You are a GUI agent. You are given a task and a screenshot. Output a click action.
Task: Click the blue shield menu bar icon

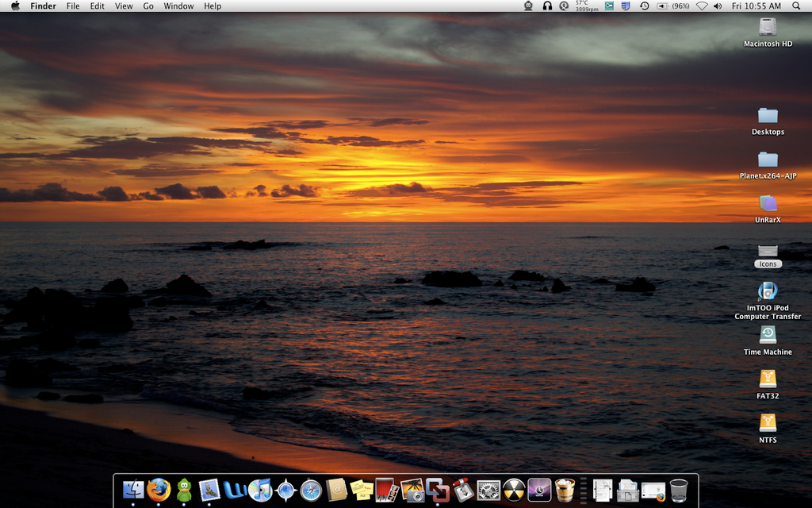coord(626,6)
